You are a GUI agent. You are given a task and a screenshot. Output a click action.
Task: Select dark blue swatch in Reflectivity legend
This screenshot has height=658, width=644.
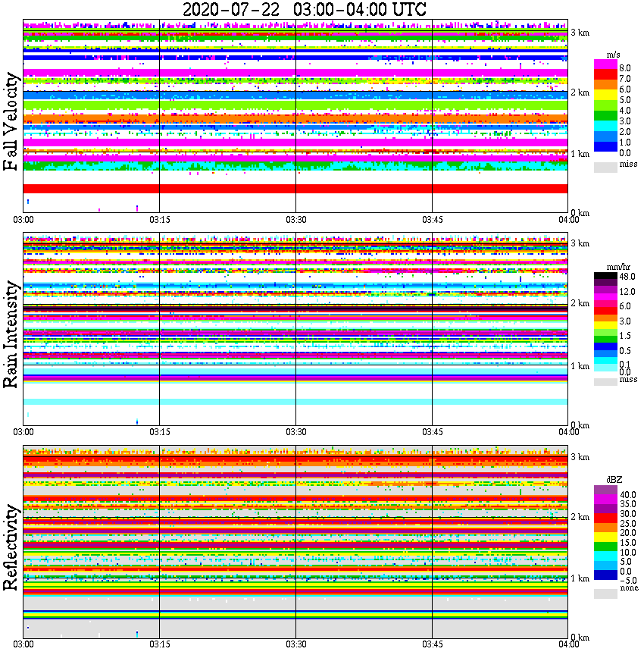(605, 575)
